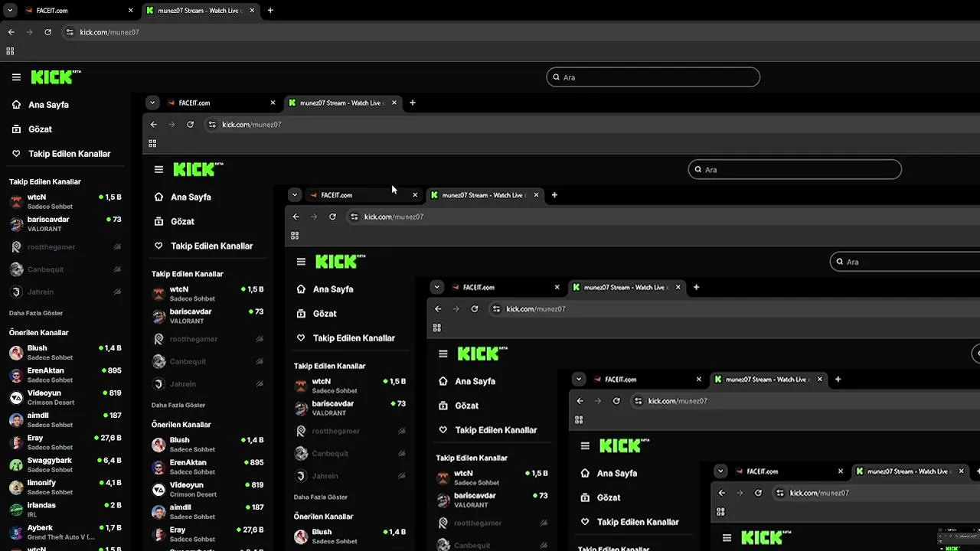Image resolution: width=980 pixels, height=551 pixels.
Task: Click Ayberk avatar in the outermost sidebar
Action: point(16,533)
